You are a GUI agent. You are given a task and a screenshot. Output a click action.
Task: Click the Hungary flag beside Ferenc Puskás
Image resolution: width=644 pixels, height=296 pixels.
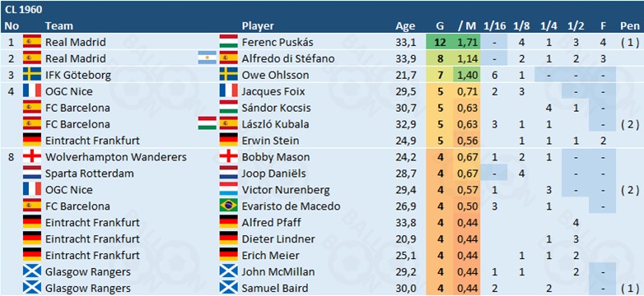(x=229, y=42)
